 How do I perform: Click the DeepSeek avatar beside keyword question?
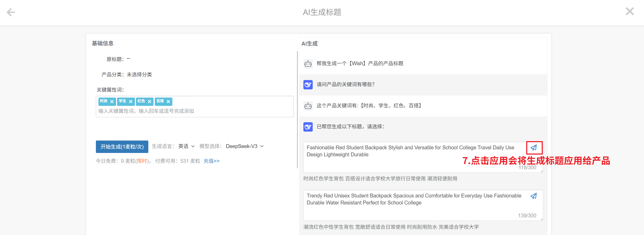click(308, 85)
